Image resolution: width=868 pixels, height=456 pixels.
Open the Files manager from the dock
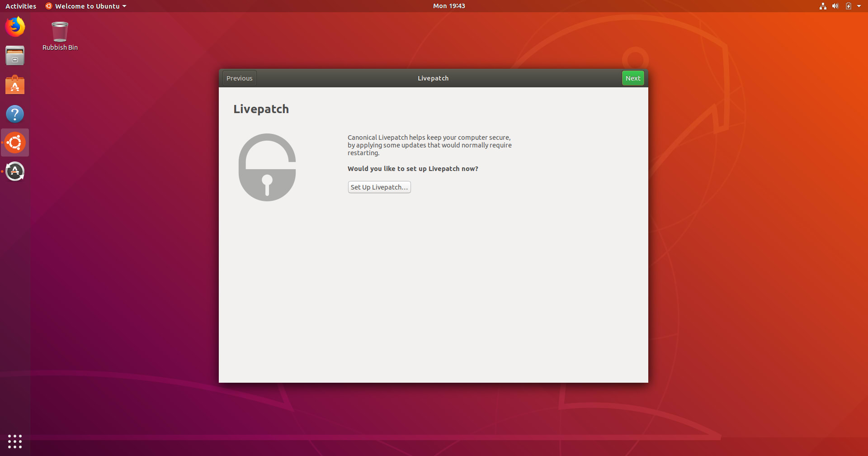pyautogui.click(x=15, y=56)
